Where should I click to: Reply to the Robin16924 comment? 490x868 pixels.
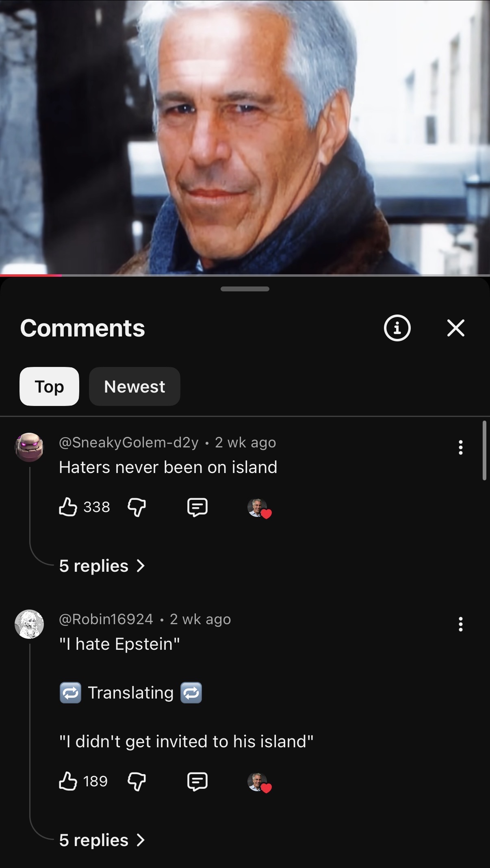pyautogui.click(x=197, y=781)
